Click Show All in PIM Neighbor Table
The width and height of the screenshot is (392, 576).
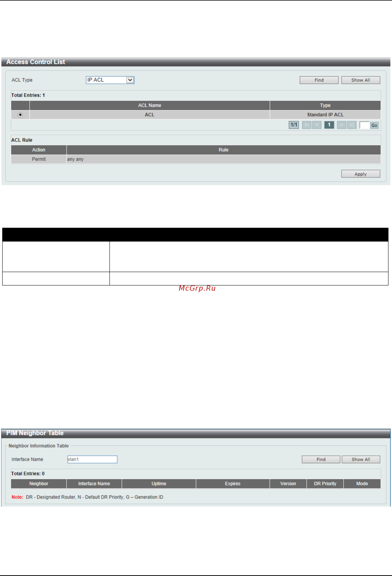tap(361, 459)
